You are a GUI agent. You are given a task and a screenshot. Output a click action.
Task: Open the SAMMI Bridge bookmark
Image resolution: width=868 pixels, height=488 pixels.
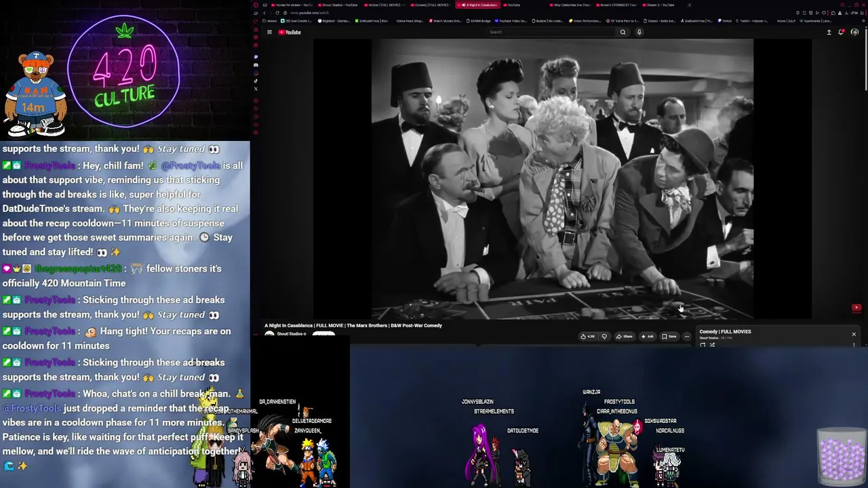[479, 21]
